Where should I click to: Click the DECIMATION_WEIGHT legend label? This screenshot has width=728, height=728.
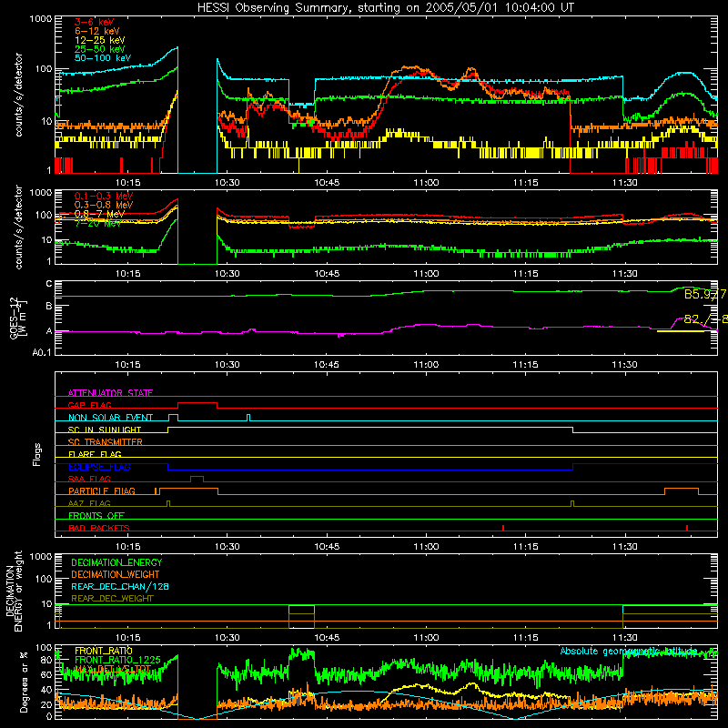[x=116, y=574]
